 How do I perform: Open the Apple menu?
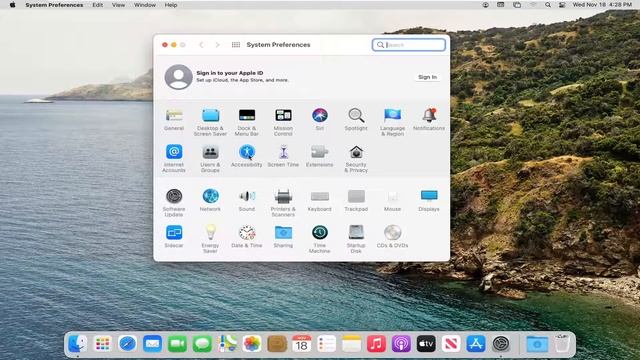(13, 5)
